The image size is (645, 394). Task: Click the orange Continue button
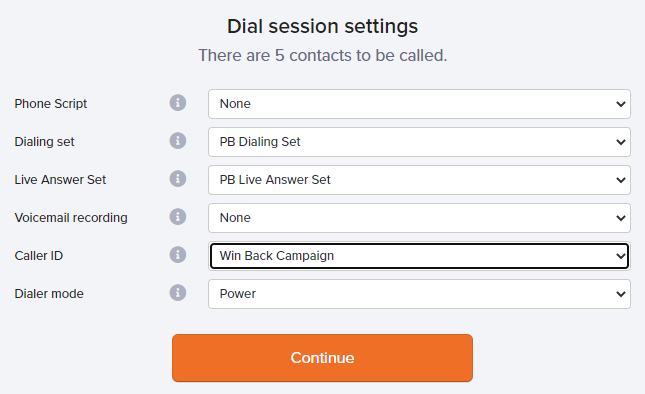click(x=322, y=358)
